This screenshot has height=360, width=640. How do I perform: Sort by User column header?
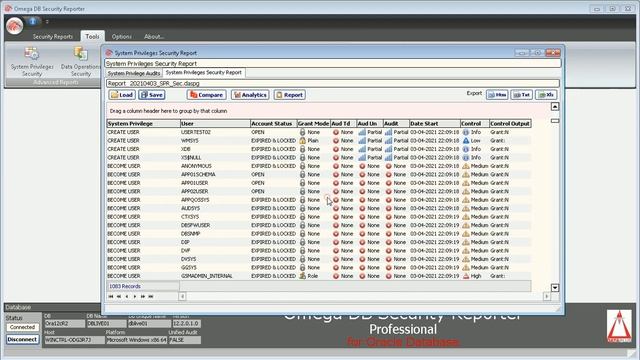coord(215,123)
